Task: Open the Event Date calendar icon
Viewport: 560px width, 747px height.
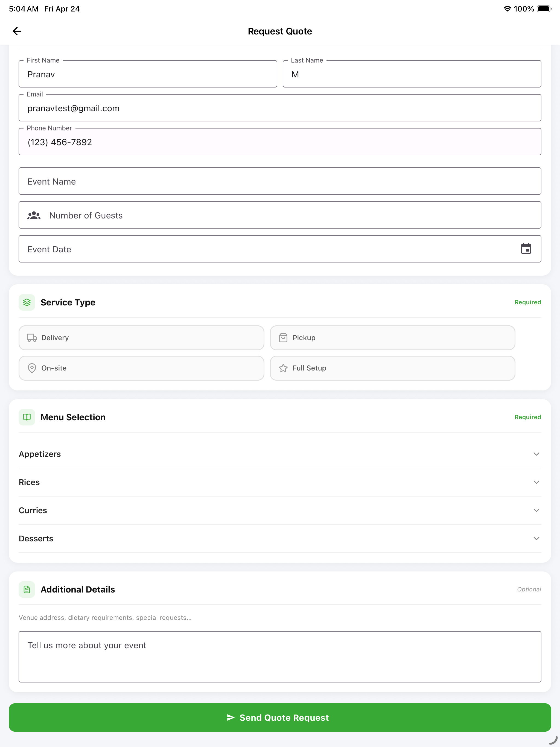Action: click(x=526, y=249)
